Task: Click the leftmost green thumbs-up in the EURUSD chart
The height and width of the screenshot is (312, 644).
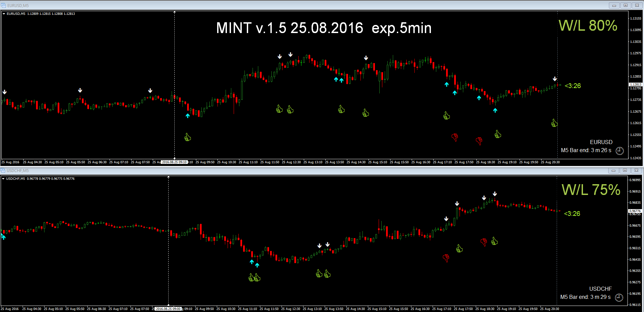Action: click(x=188, y=137)
